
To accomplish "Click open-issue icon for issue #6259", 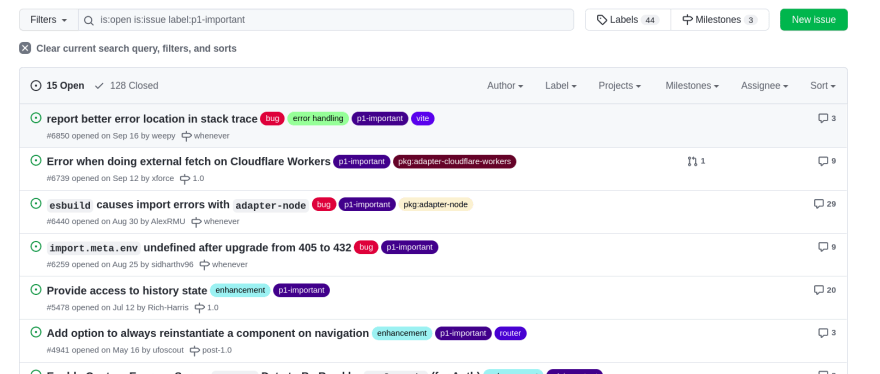I will [36, 247].
